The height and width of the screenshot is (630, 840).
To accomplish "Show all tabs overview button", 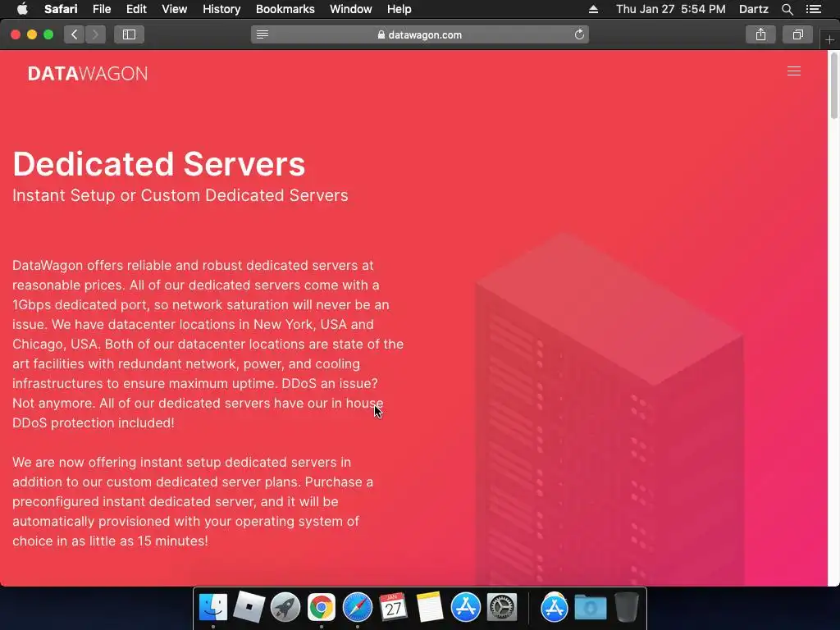I will pyautogui.click(x=797, y=34).
